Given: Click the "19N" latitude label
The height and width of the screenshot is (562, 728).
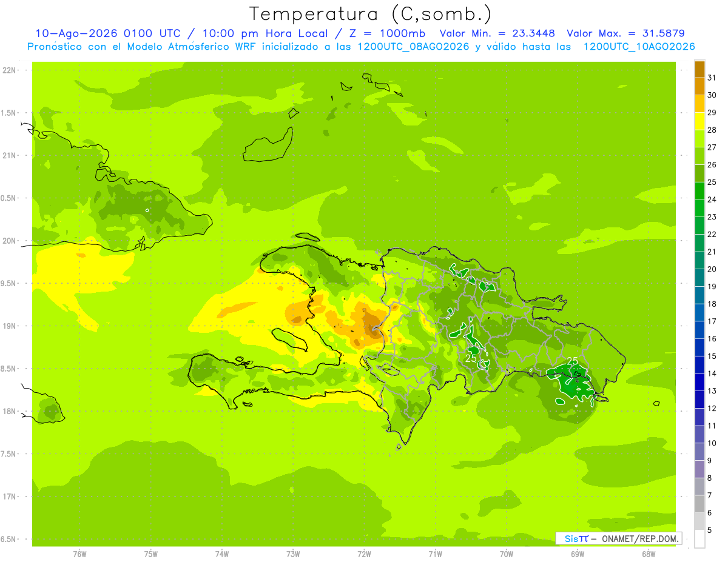Looking at the screenshot, I should point(10,326).
